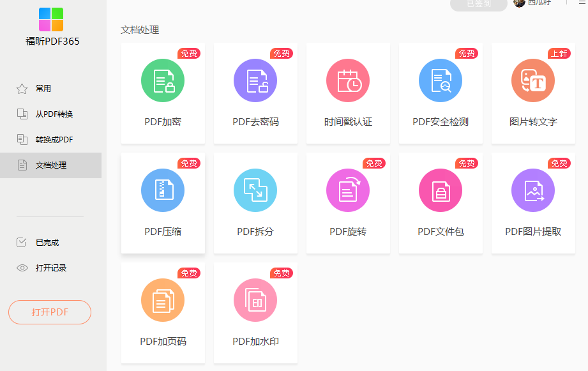The image size is (588, 371).
Task: Select the PDF拆分 split tool
Action: 255,203
